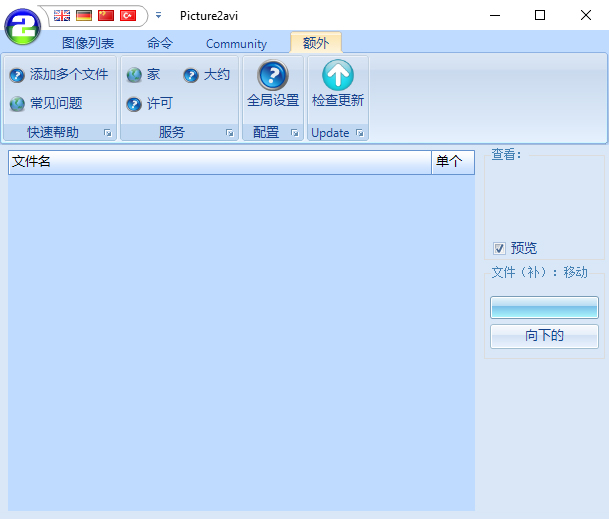Open the 命令 ribbon tab
Screen dimensions: 609x520
160,43
